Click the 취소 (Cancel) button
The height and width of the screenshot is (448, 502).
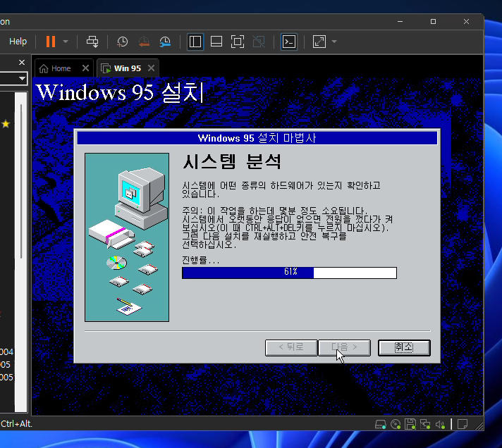(405, 347)
